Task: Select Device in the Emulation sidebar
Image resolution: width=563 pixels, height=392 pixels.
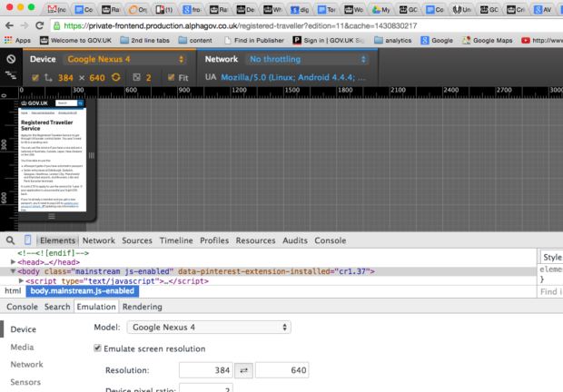Action: click(23, 329)
